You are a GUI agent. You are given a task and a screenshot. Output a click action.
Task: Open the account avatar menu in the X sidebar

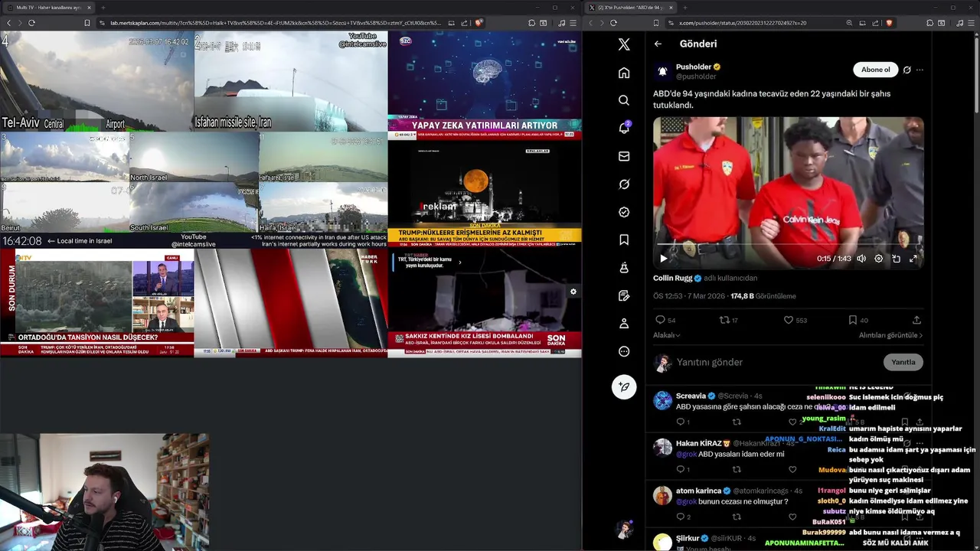pyautogui.click(x=624, y=529)
